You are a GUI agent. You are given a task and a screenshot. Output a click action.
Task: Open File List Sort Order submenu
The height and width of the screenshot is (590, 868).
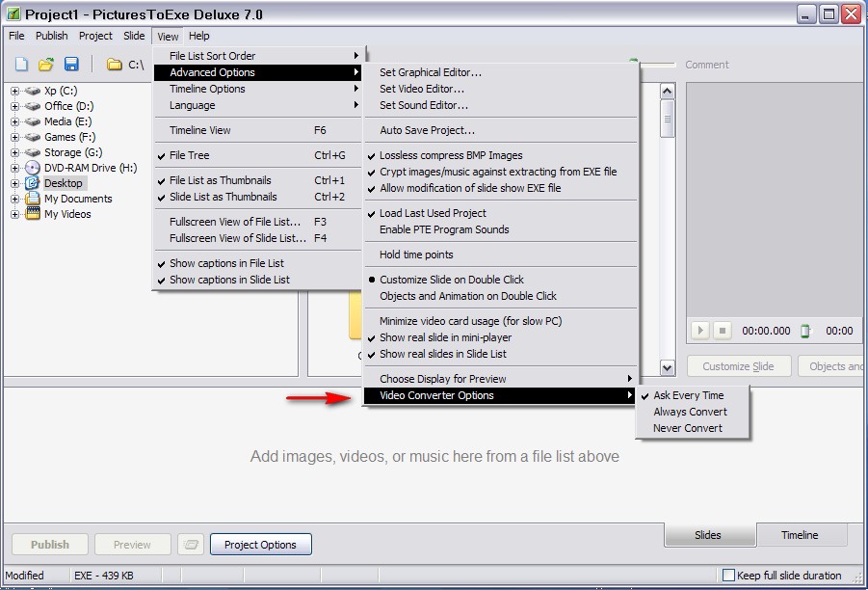coord(258,56)
